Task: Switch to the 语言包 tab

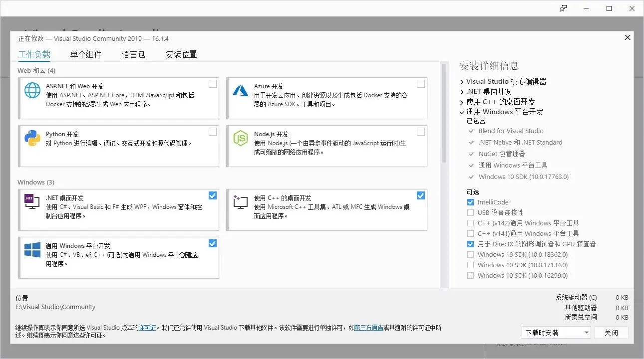Action: point(133,55)
